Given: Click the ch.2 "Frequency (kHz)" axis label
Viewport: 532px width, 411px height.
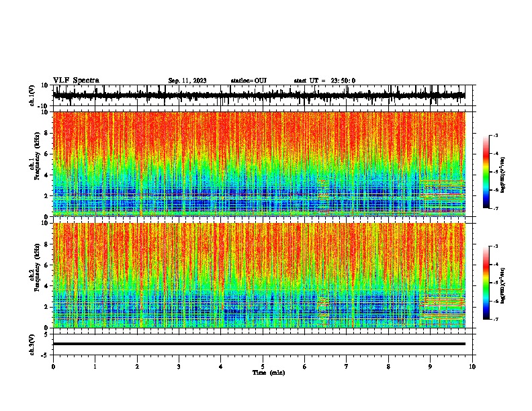Looking at the screenshot, I should [37, 267].
